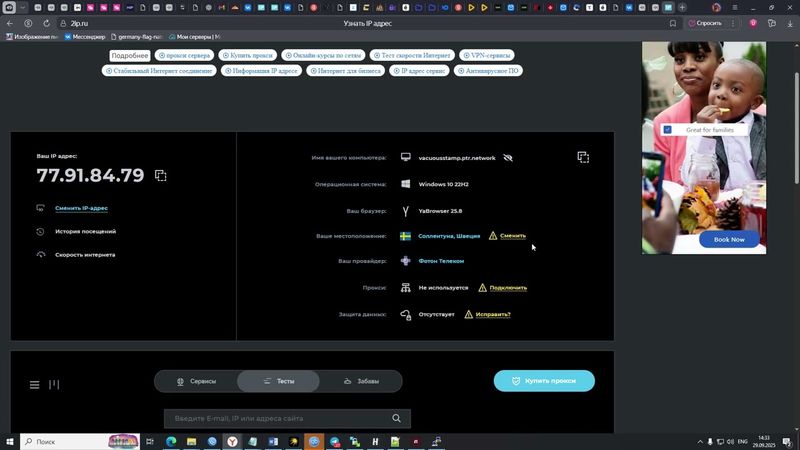Focus the email, IP or site search field
This screenshot has width=800, height=450.
pyautogui.click(x=280, y=419)
